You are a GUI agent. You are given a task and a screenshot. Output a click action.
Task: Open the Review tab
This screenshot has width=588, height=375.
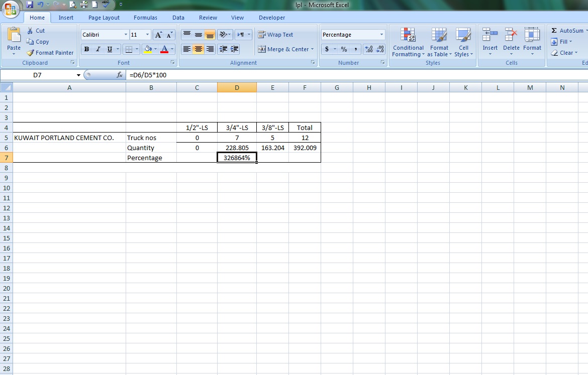pos(208,18)
